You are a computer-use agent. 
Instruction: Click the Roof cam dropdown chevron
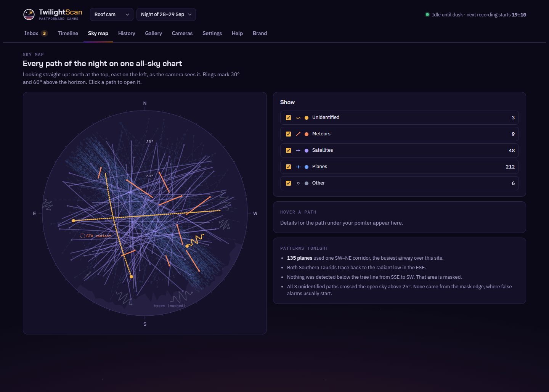click(127, 14)
